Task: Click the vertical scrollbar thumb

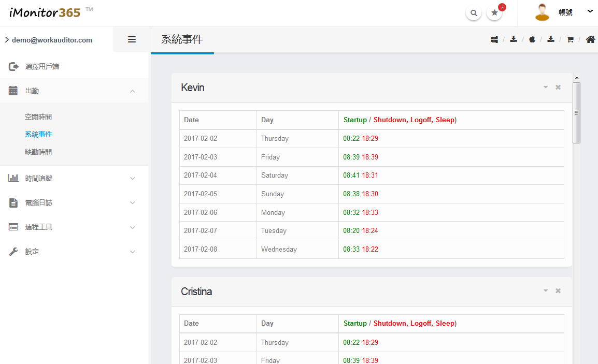Action: pos(576,112)
